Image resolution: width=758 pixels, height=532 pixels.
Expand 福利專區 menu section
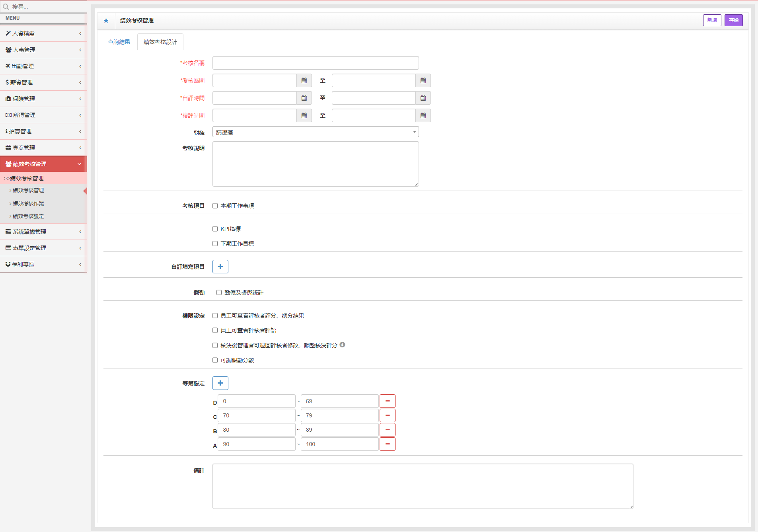point(43,264)
